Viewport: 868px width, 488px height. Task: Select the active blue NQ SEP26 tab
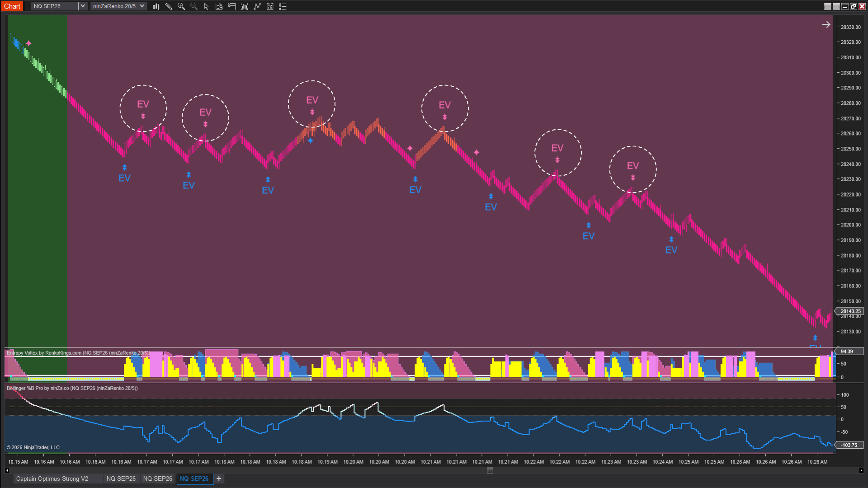tap(194, 479)
